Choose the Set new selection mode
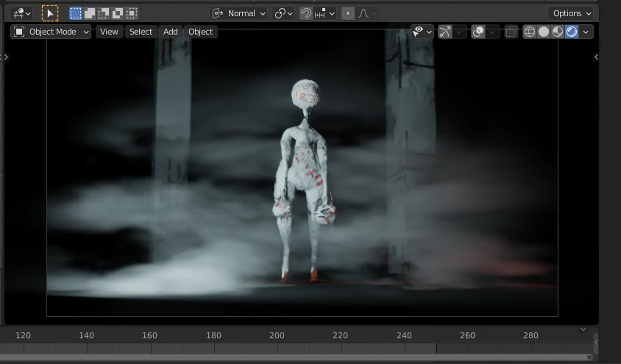621x364 pixels. tap(76, 13)
